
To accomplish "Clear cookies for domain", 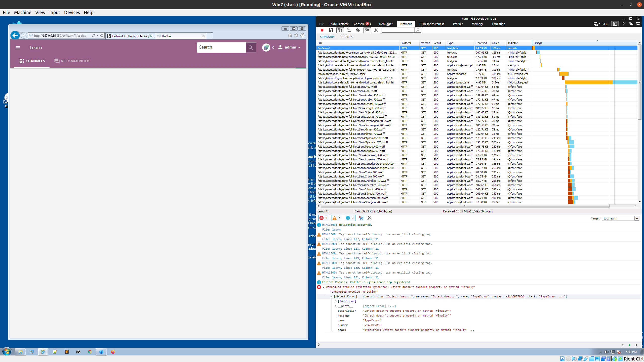I will coord(358,30).
